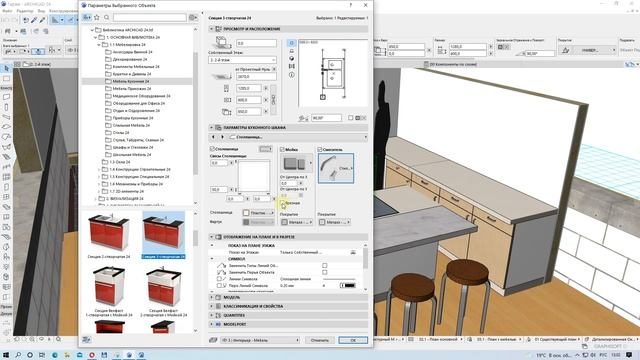Click the mirror preview icon beside preview
The height and width of the screenshot is (360, 640).
coord(291,66)
